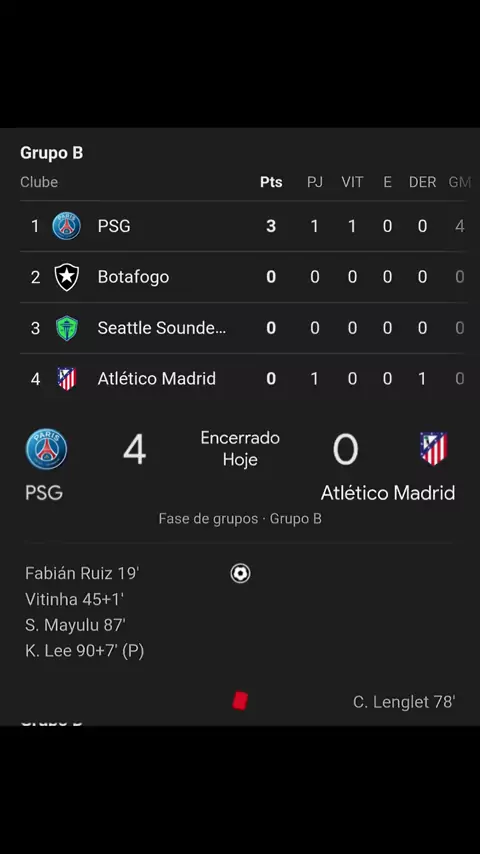Tap the Grupo B heading
This screenshot has height=854, width=480.
click(x=52, y=153)
